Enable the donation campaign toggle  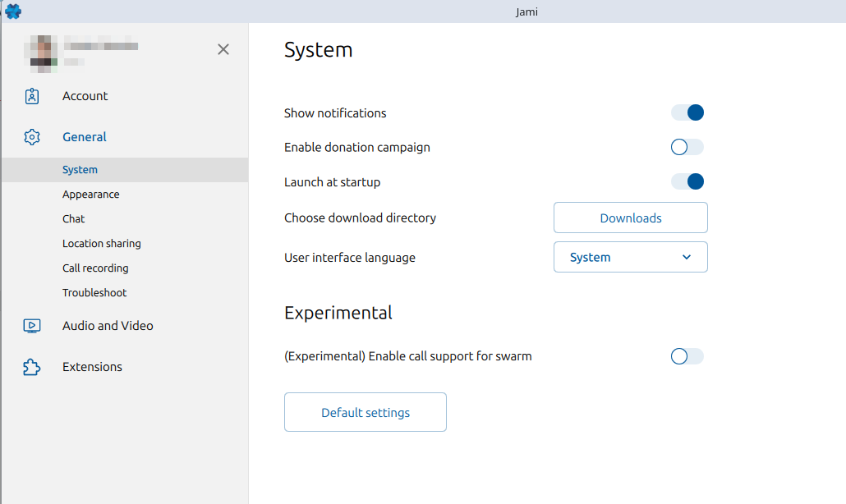pyautogui.click(x=687, y=147)
